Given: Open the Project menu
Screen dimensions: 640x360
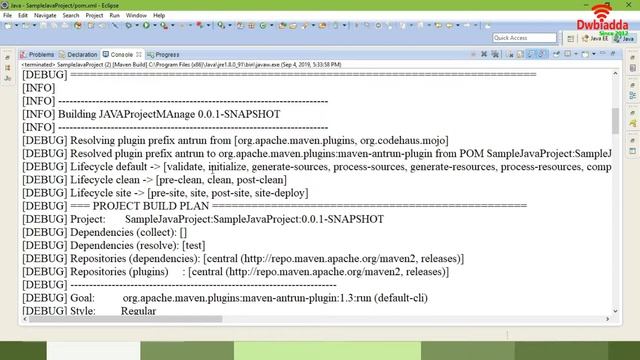Looking at the screenshot, I should (x=94, y=16).
